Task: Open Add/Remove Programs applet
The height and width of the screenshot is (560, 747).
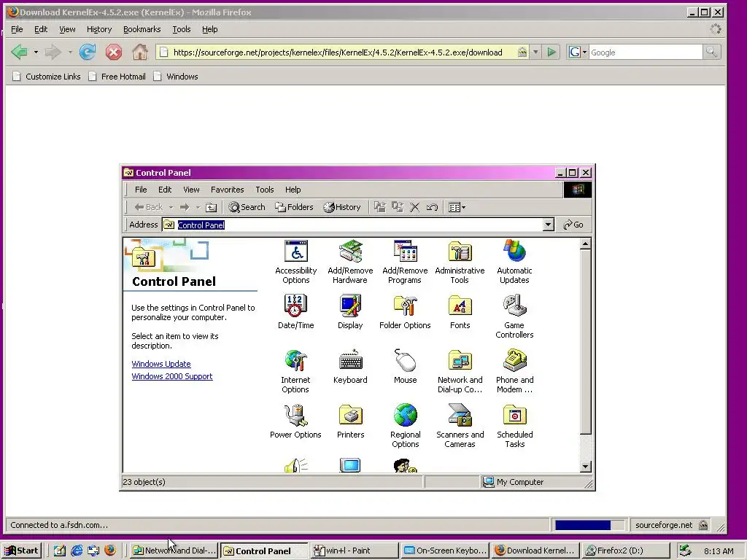Action: [405, 262]
